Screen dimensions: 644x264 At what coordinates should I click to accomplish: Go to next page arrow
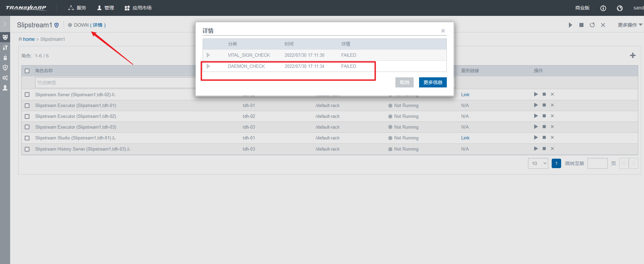pos(634,163)
